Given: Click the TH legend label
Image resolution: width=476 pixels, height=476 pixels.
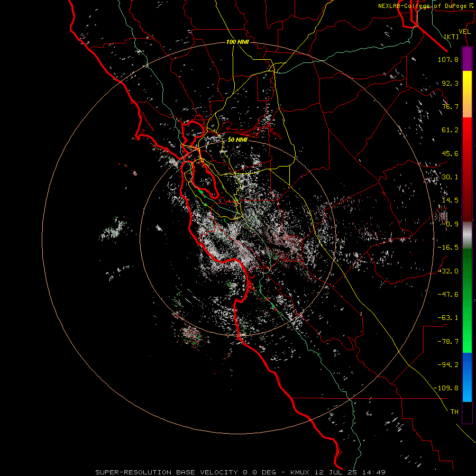Looking at the screenshot, I should tap(454, 412).
